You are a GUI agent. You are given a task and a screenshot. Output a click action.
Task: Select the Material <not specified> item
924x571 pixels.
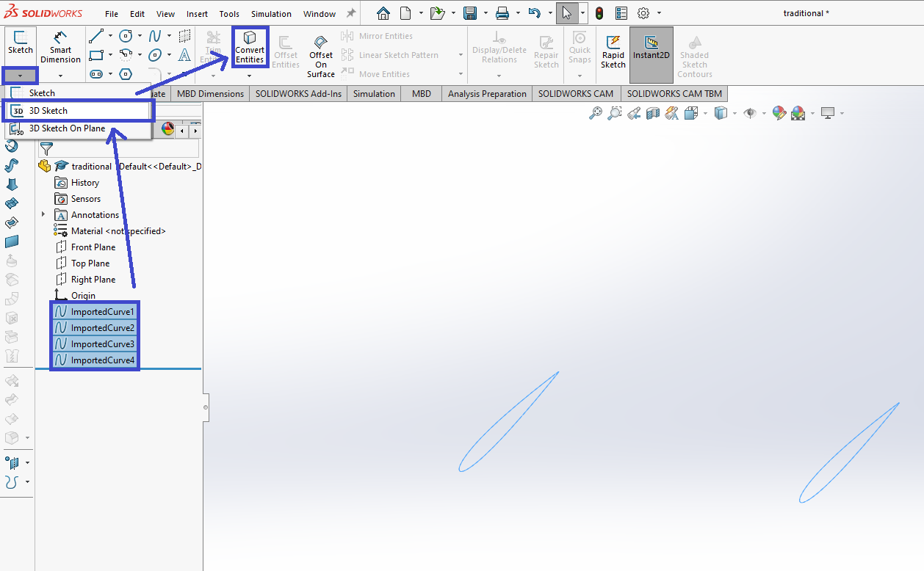tap(110, 230)
